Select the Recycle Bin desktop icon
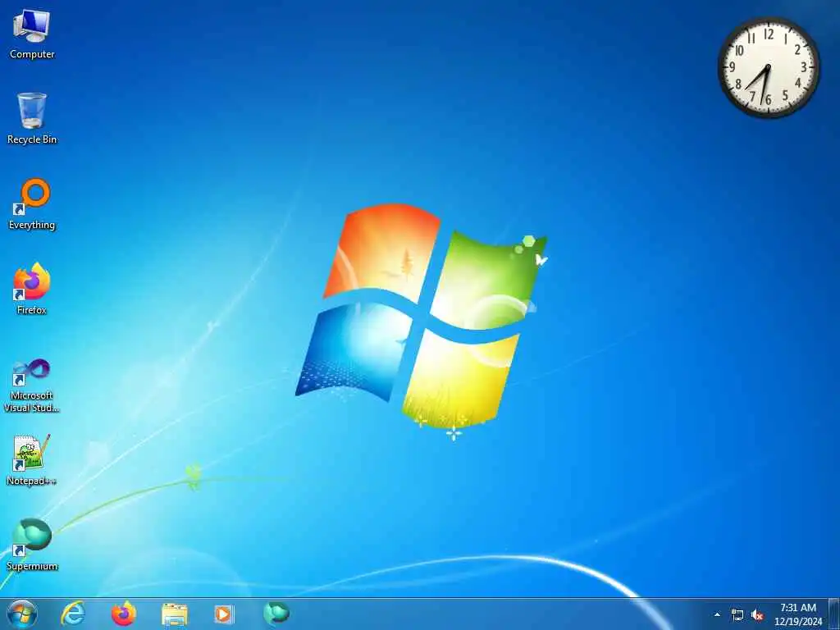This screenshot has width=840, height=630. [x=32, y=119]
